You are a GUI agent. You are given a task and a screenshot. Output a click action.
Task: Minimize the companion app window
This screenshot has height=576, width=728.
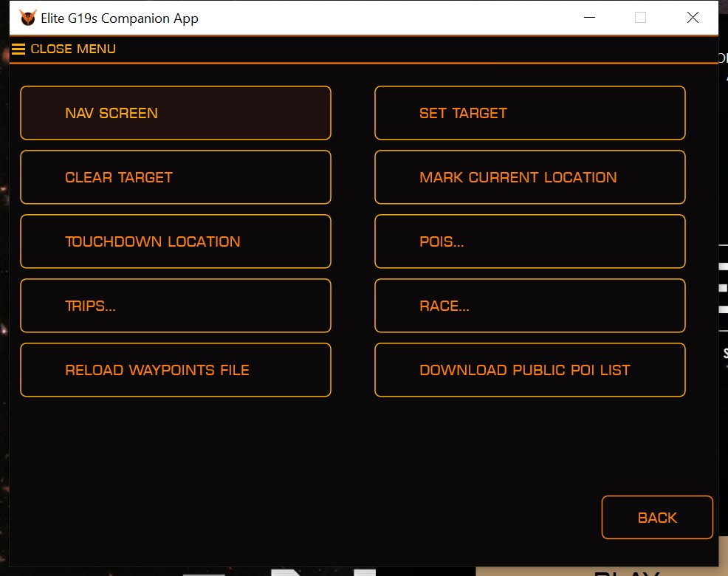tap(588, 17)
